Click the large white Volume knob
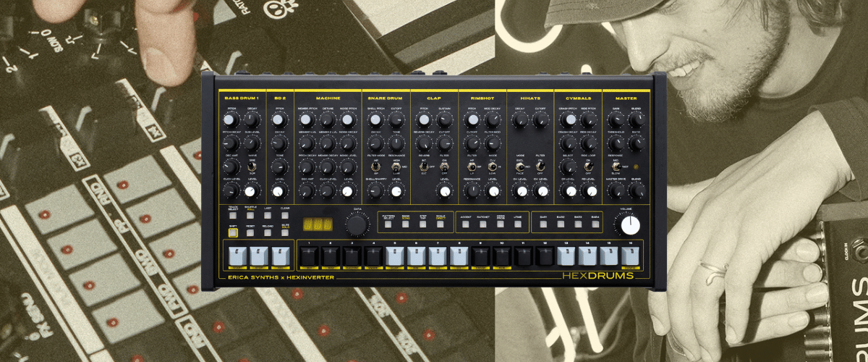This screenshot has height=362, width=868. [x=630, y=224]
